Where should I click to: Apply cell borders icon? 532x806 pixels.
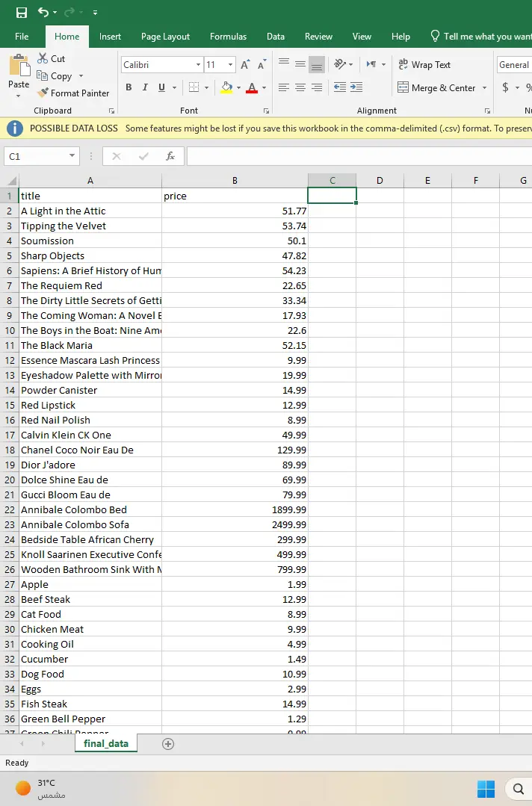pyautogui.click(x=194, y=87)
